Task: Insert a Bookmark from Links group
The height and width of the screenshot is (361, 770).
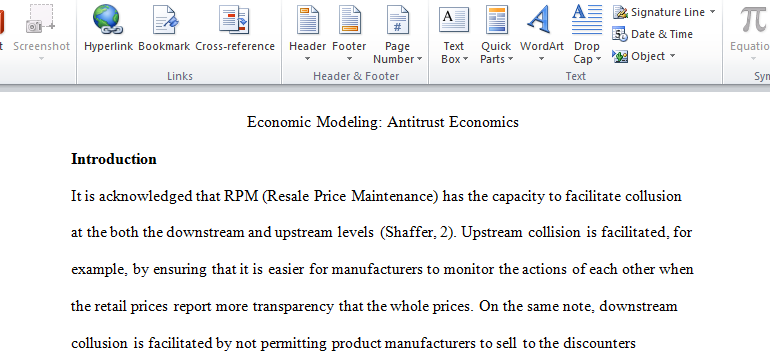Action: [x=164, y=29]
